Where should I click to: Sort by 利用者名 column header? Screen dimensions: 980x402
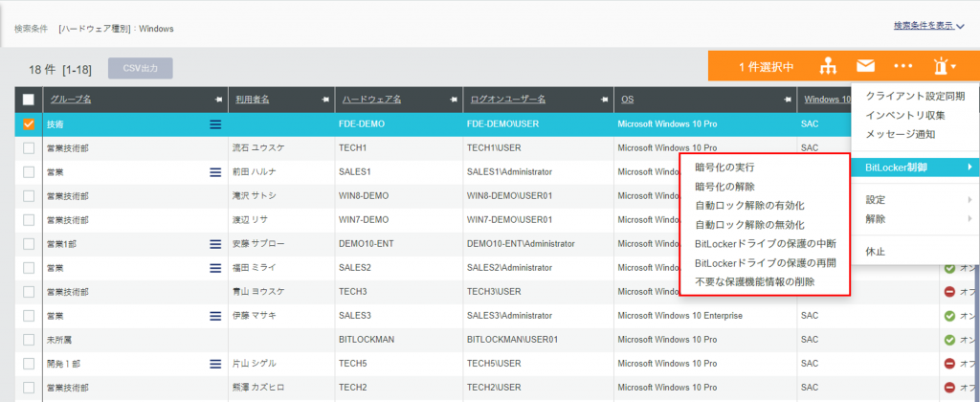253,100
